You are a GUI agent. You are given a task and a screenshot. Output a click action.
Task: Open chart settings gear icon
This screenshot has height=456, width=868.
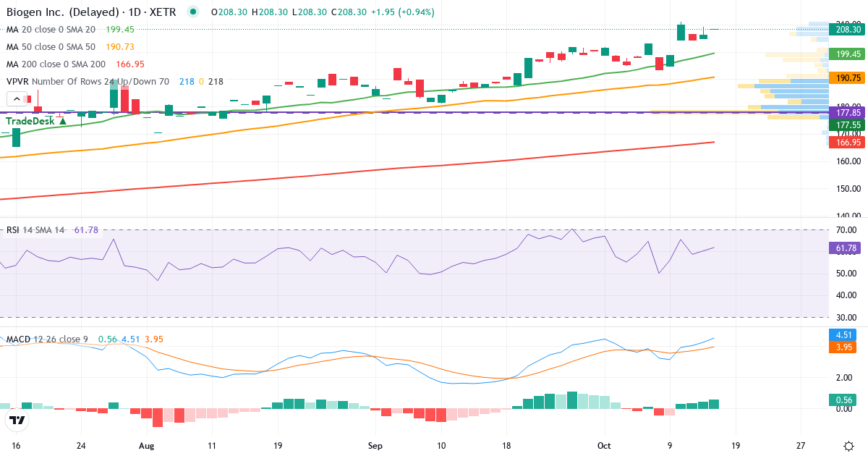(848, 446)
